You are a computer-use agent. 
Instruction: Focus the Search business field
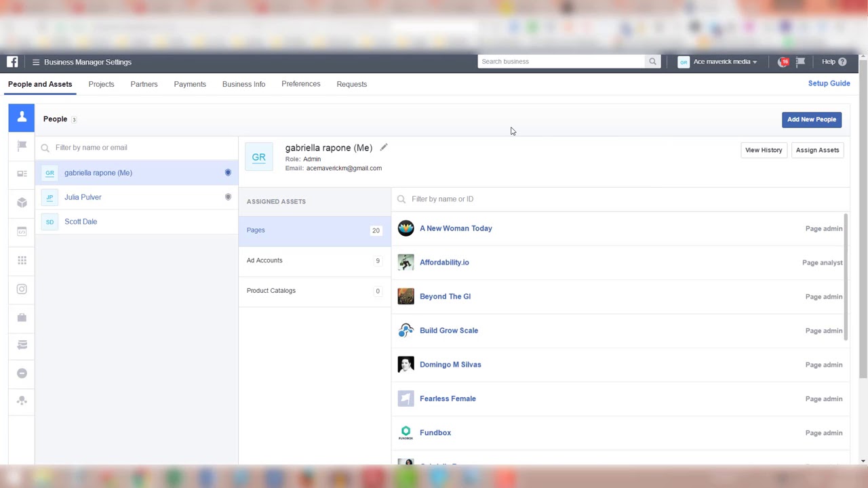[561, 62]
